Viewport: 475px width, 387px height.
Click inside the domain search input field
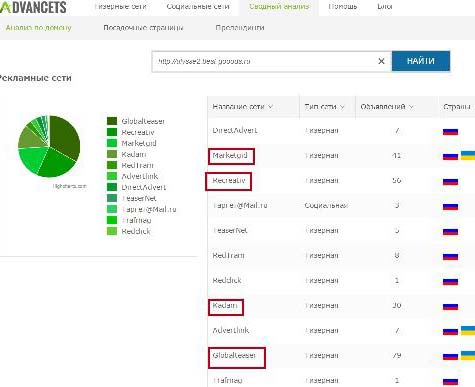[265, 61]
